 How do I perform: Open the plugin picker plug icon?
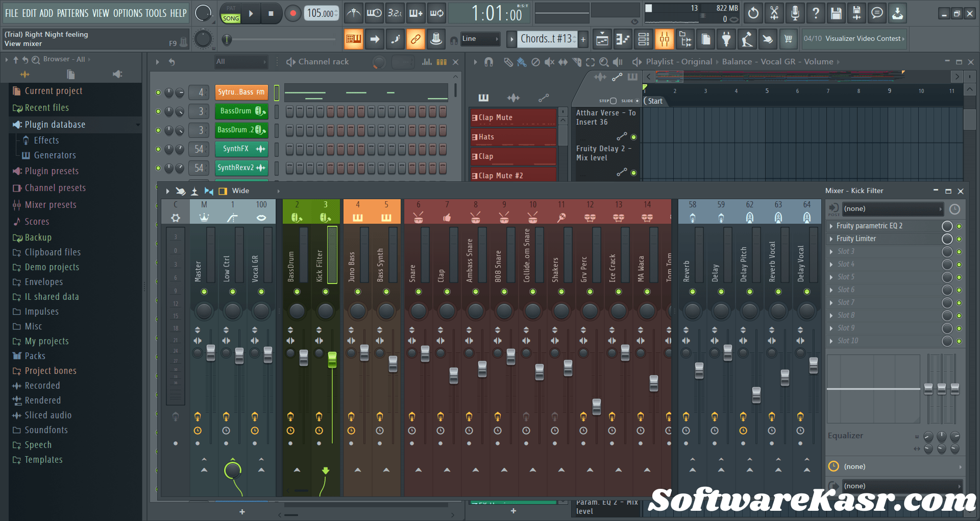[x=726, y=39]
